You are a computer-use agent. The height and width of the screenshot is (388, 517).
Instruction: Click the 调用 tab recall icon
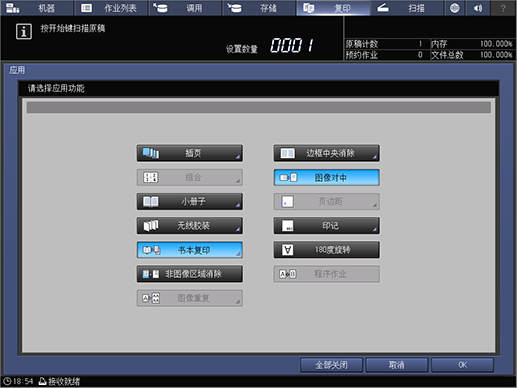160,8
